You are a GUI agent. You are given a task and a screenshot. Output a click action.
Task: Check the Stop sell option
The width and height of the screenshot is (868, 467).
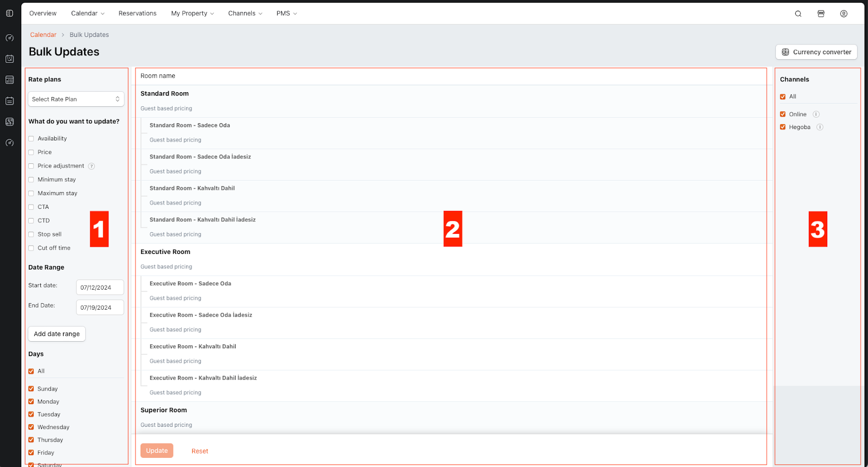[31, 234]
